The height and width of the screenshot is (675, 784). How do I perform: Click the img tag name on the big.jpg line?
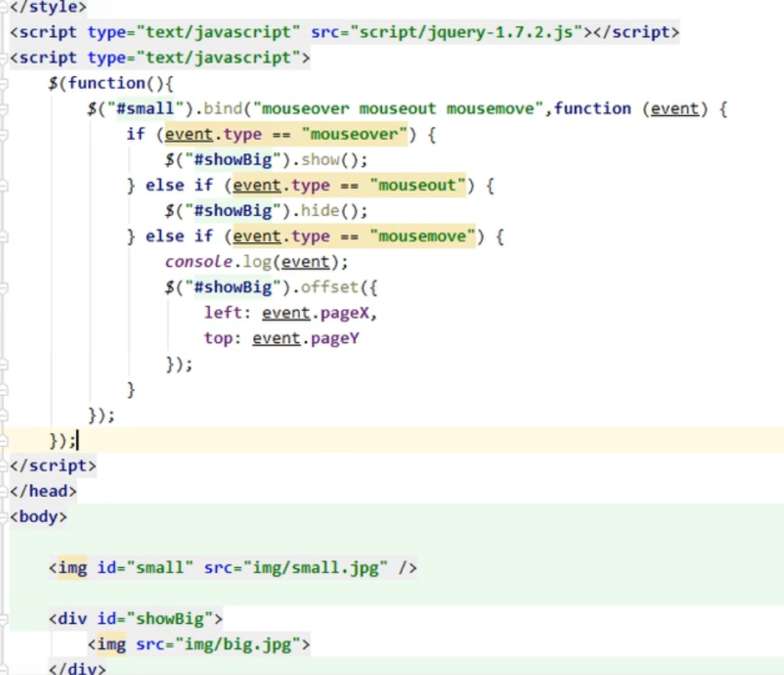(111, 644)
